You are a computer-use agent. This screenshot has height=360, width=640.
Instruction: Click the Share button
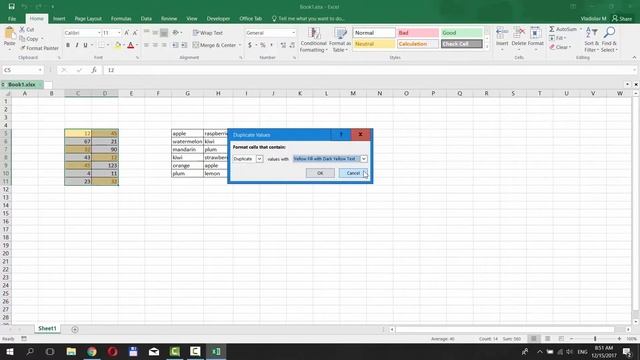point(622,18)
